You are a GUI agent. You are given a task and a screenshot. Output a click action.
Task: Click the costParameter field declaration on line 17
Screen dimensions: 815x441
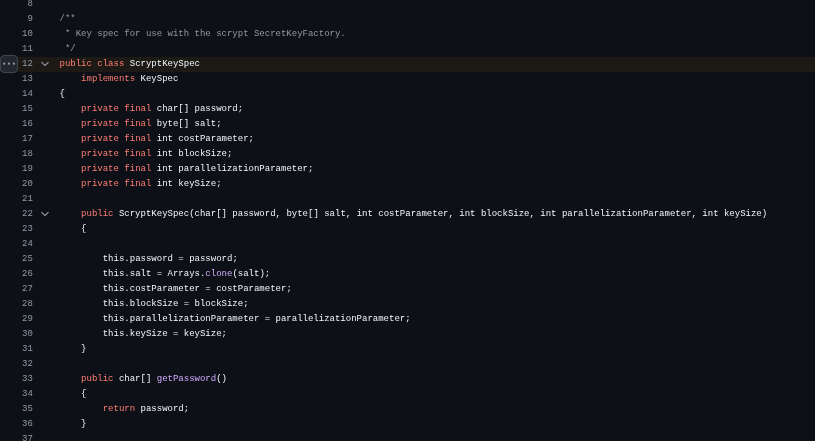(167, 138)
